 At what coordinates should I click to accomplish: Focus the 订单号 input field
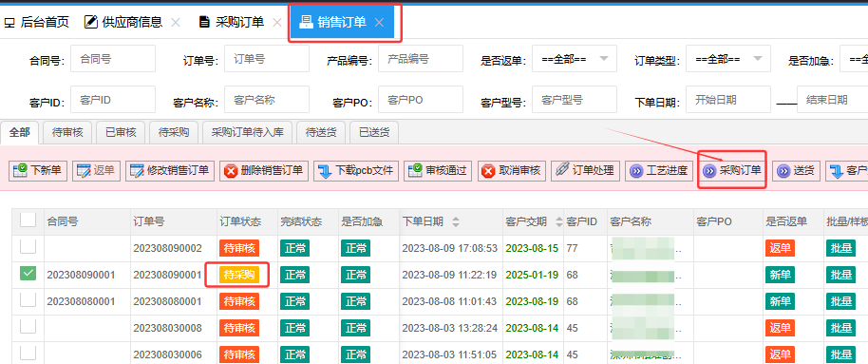[x=267, y=59]
